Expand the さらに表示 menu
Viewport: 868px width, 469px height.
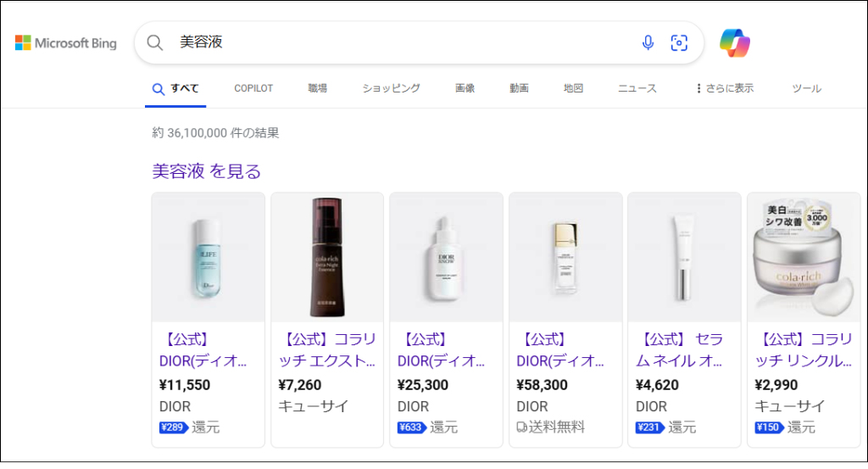pyautogui.click(x=725, y=88)
